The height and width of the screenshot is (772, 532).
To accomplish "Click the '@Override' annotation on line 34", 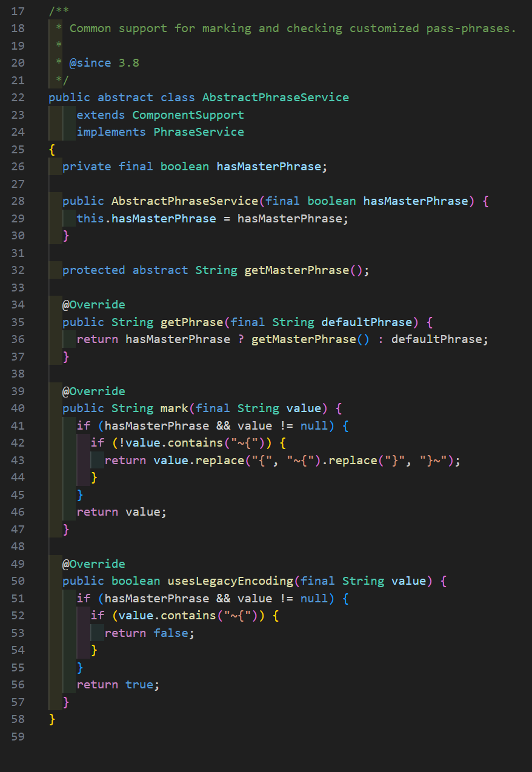I will [x=94, y=305].
